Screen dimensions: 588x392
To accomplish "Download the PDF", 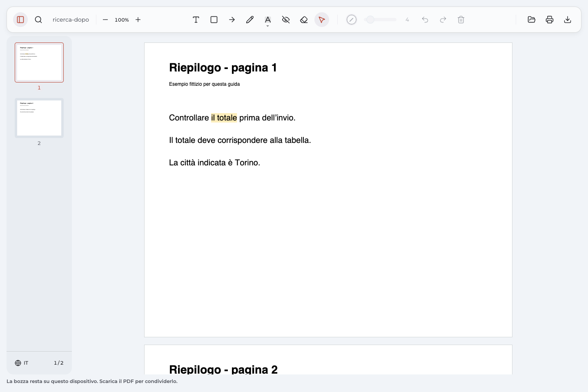I will click(x=568, y=20).
